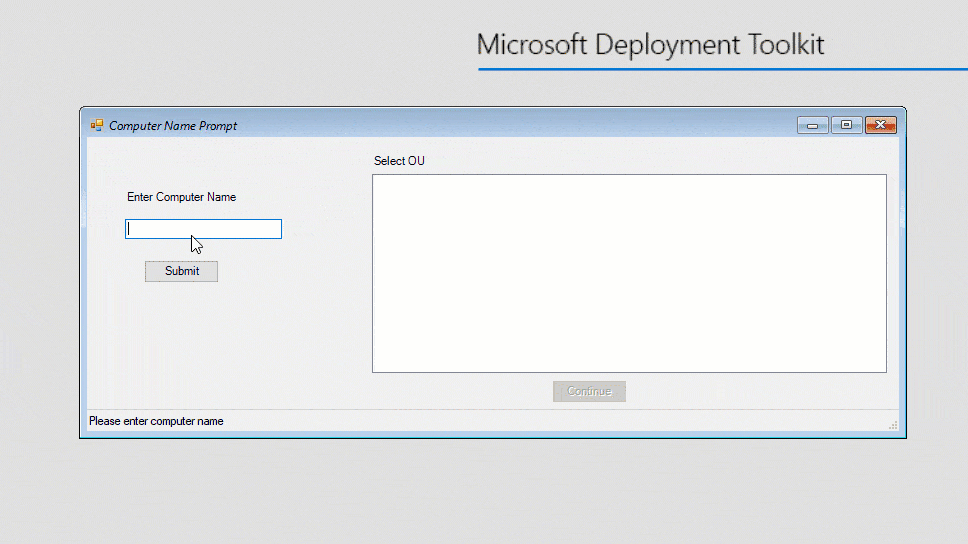Click the Submit button
This screenshot has width=968, height=544.
[182, 271]
